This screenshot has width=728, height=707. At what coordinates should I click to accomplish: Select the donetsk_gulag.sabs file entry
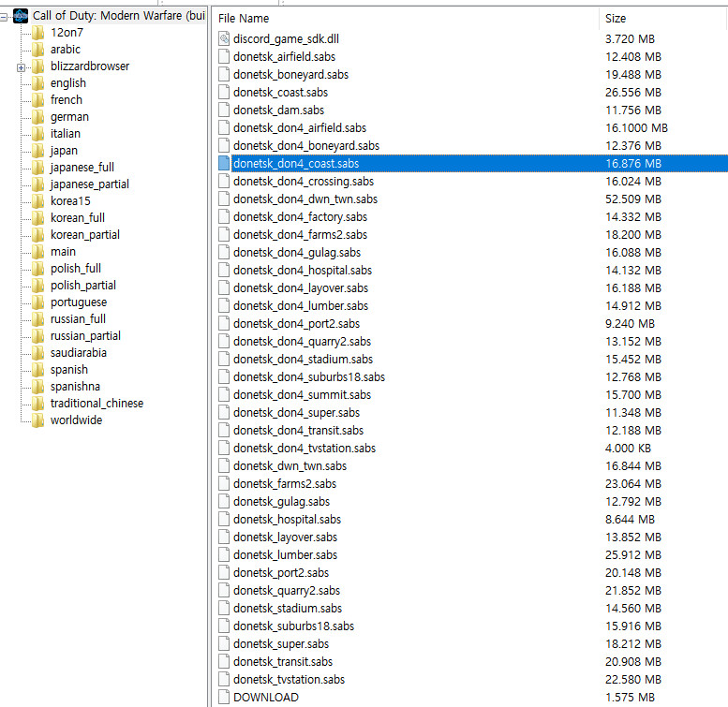[x=281, y=501]
